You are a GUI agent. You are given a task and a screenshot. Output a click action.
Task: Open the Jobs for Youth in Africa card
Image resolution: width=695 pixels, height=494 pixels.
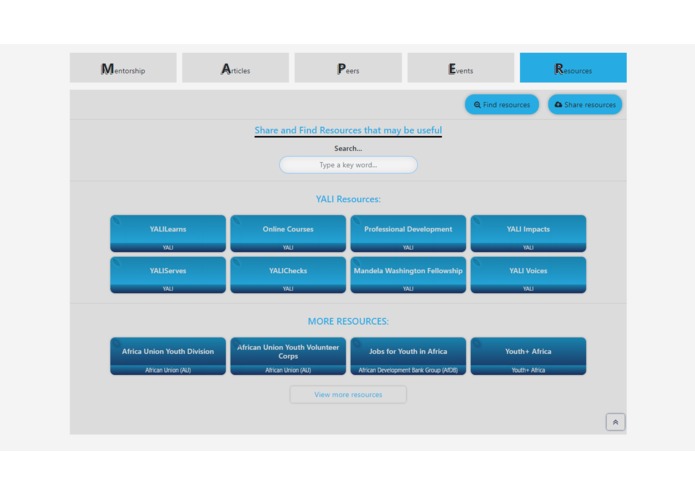click(408, 356)
